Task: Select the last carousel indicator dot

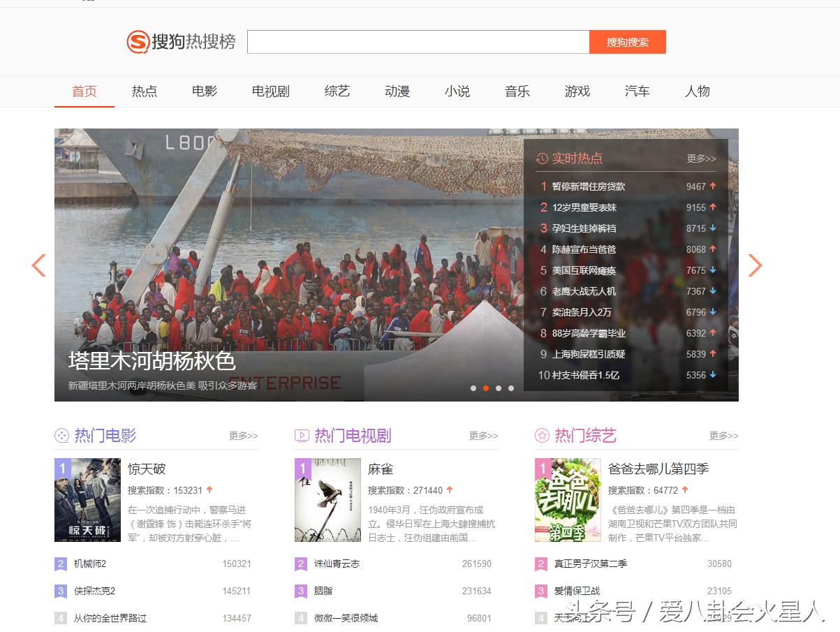Action: (x=511, y=388)
